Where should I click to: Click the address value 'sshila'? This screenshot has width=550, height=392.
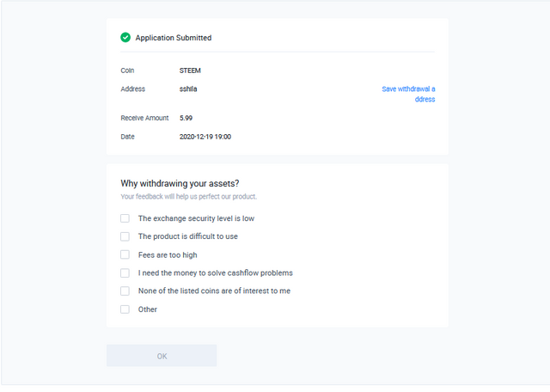[x=188, y=89]
